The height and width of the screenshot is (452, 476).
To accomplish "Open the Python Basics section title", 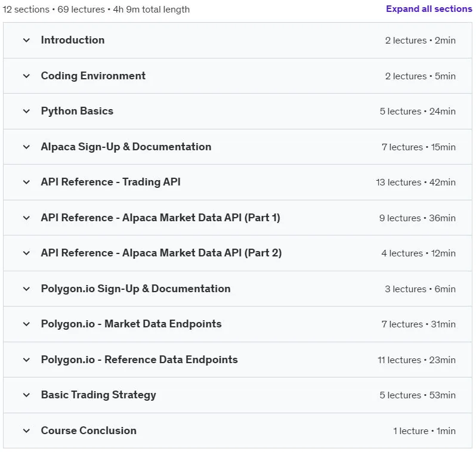I will click(x=77, y=111).
